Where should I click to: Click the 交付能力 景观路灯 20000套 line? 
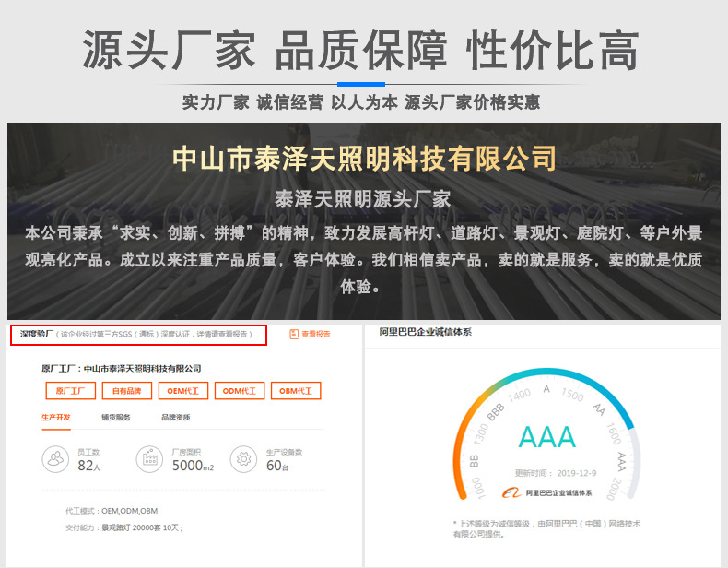(124, 527)
